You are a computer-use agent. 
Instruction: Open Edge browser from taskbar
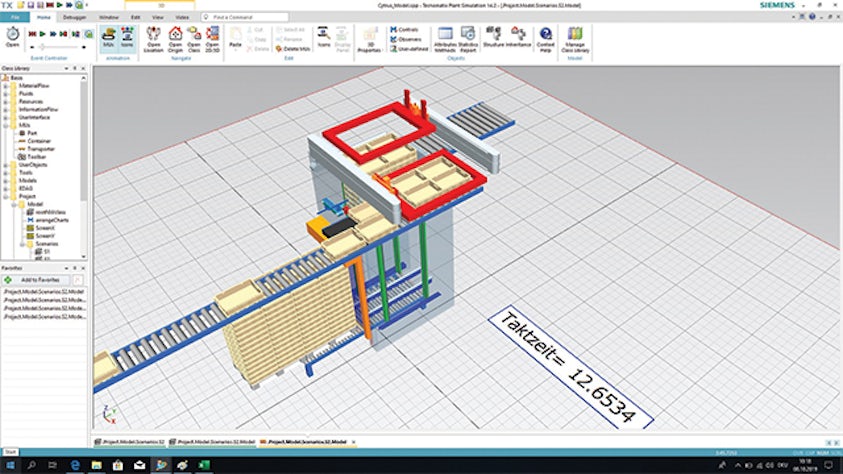(75, 465)
